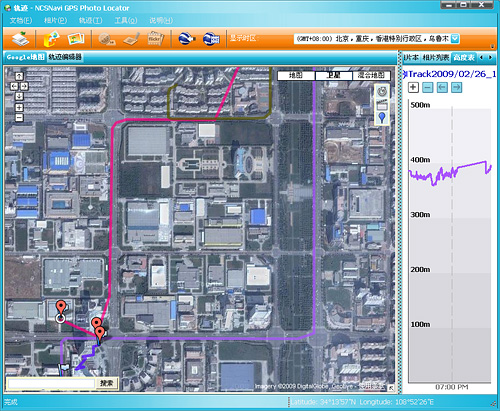
Task: Click the globe stamp geotag toolbar icon
Action: [x=107, y=39]
